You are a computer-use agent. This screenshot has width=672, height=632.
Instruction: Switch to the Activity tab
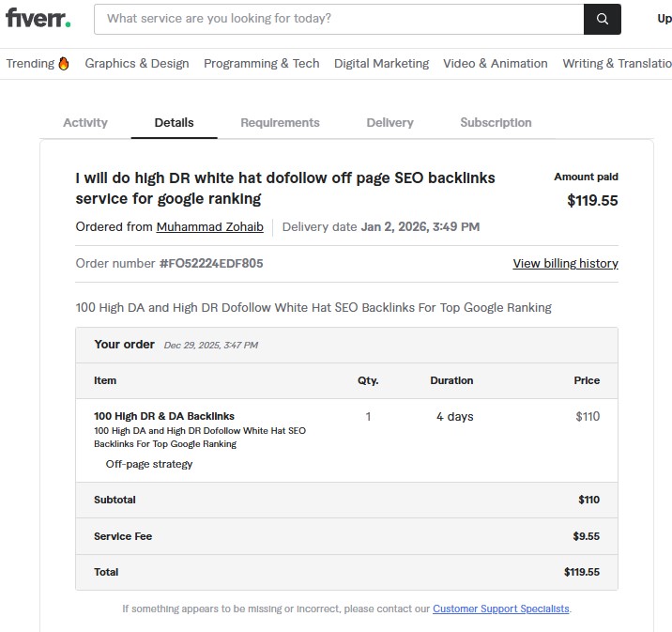pyautogui.click(x=85, y=123)
